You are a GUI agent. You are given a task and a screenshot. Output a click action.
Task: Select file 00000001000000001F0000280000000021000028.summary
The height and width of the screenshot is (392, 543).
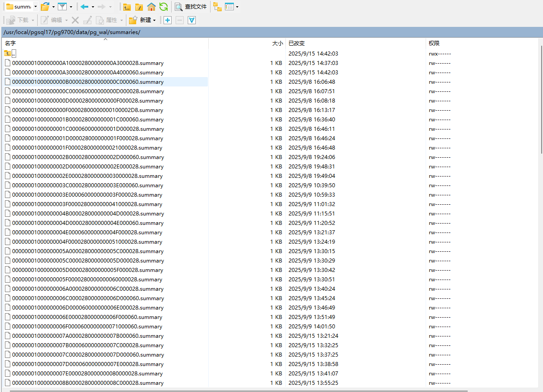click(x=88, y=148)
